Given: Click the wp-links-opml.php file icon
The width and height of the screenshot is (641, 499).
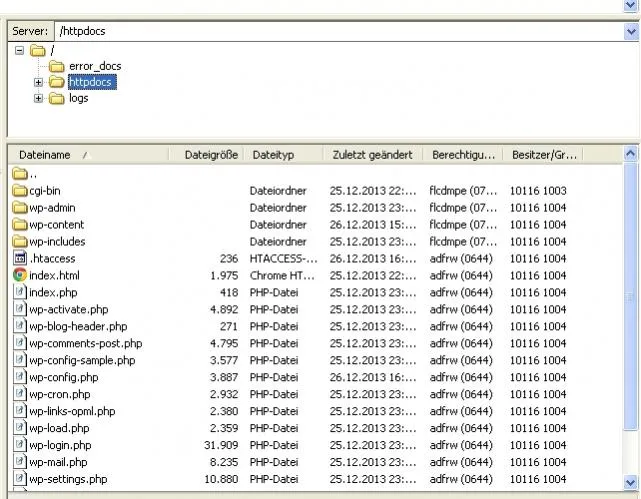Looking at the screenshot, I should click(x=20, y=411).
